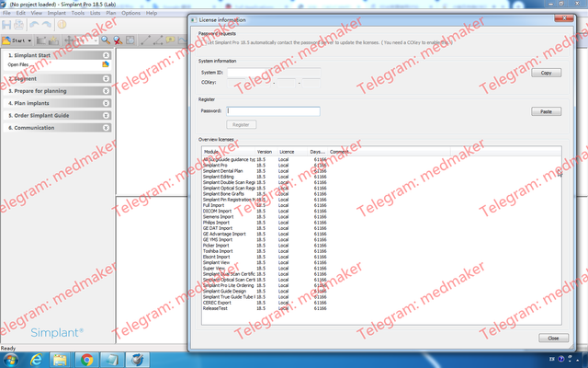Click the Redo arrow icon
Screen dimensions: 588x368
[x=47, y=25]
